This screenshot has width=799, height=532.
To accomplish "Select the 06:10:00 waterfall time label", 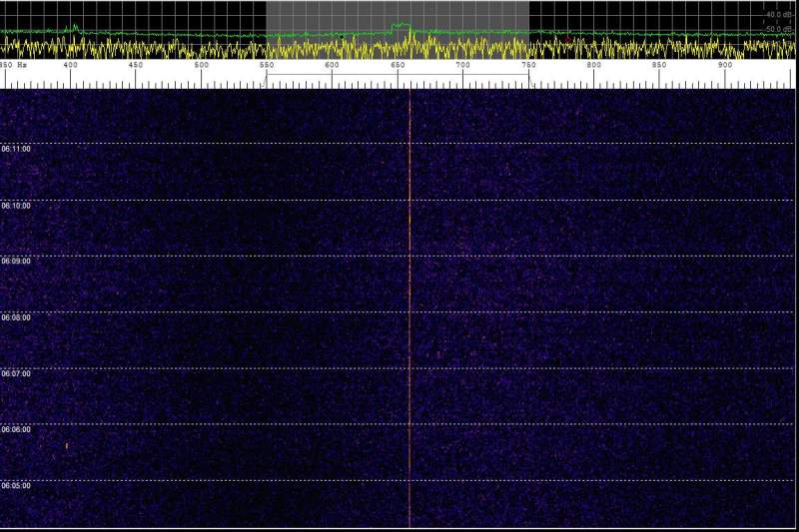I will click(16, 206).
